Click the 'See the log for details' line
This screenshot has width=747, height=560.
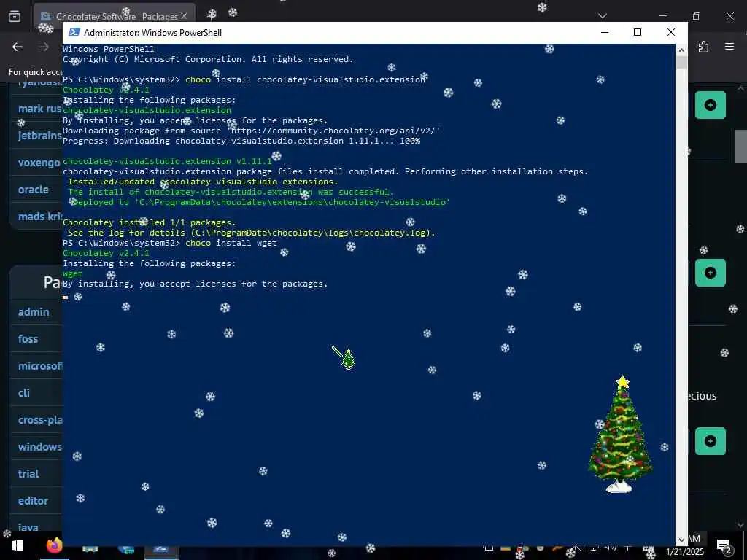[x=251, y=233]
